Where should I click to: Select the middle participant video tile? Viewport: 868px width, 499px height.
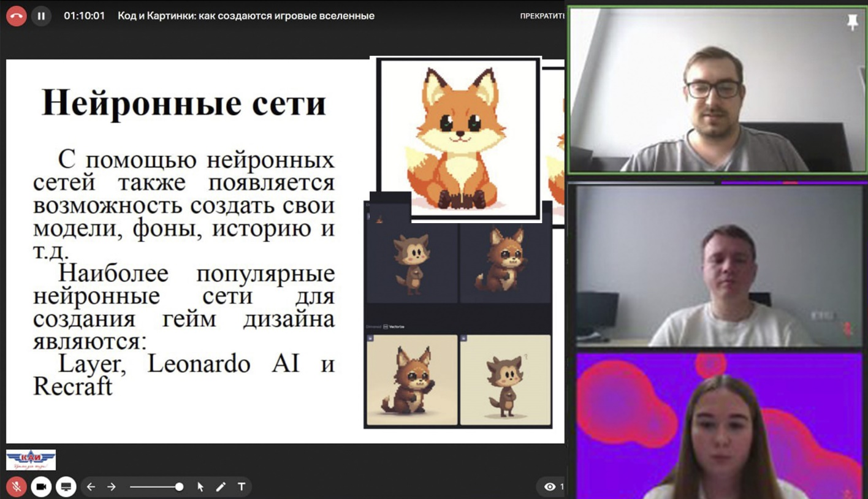click(719, 266)
